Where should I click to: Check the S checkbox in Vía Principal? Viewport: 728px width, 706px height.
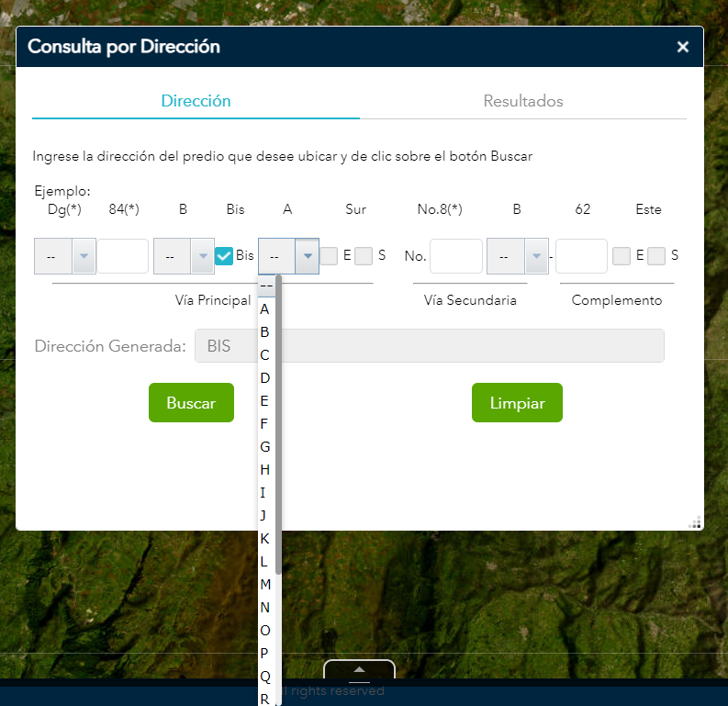click(364, 256)
